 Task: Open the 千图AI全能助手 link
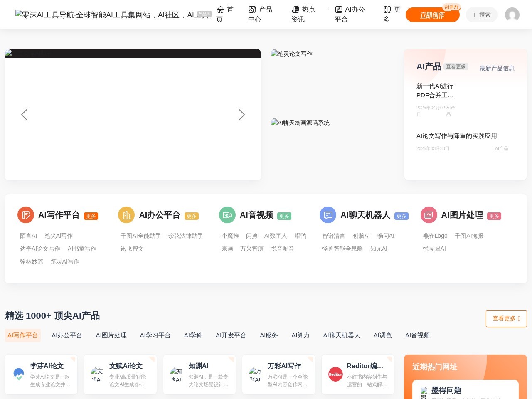[141, 236]
